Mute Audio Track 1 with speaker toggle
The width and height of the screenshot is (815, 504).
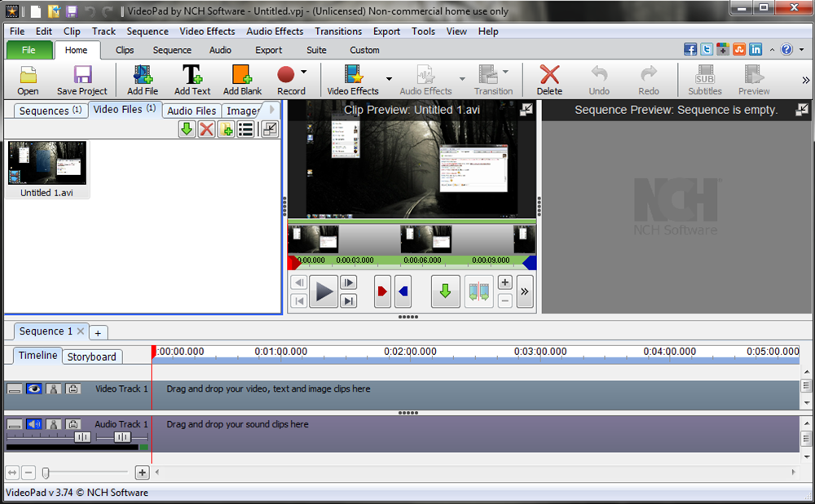(33, 424)
